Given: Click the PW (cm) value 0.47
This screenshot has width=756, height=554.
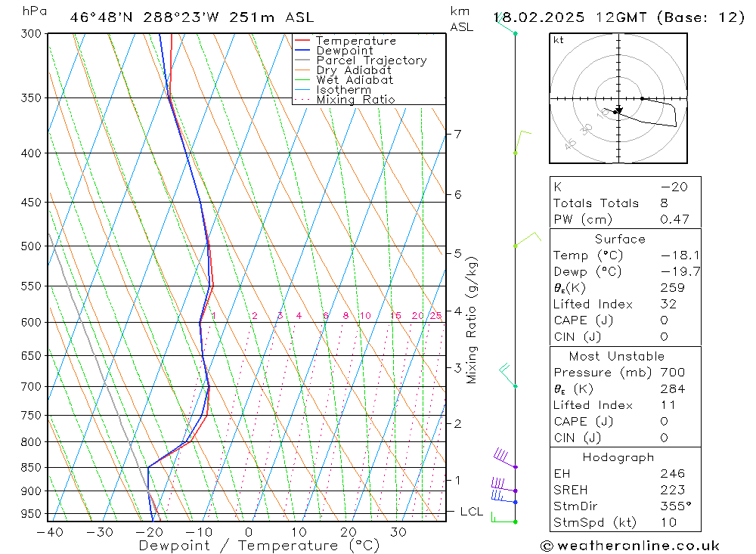Looking at the screenshot, I should coord(674,219).
